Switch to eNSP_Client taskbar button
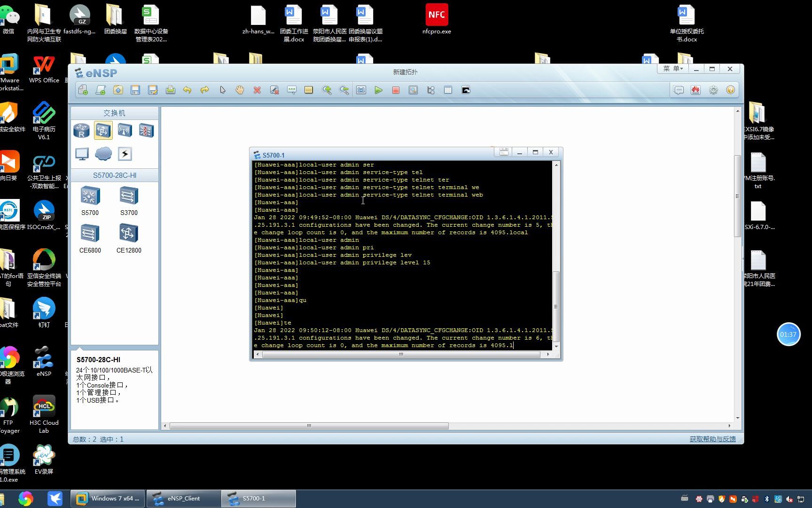Image resolution: width=812 pixels, height=508 pixels. pyautogui.click(x=184, y=499)
